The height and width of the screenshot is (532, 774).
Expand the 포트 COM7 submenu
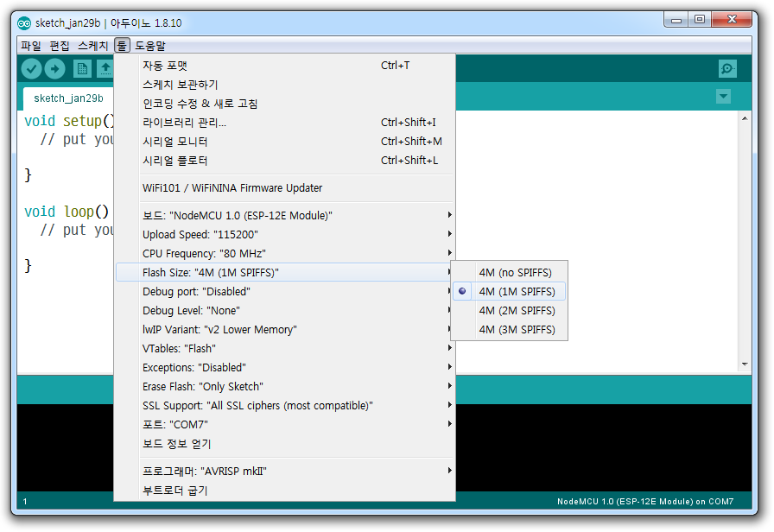pos(285,424)
